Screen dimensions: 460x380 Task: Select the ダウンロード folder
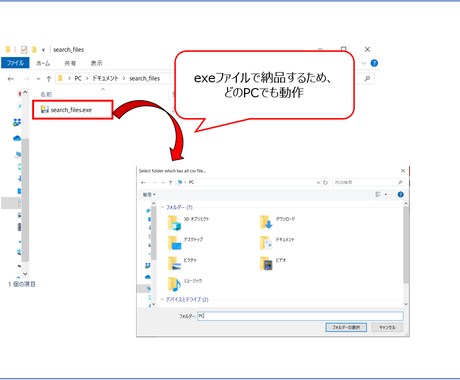pyautogui.click(x=277, y=223)
